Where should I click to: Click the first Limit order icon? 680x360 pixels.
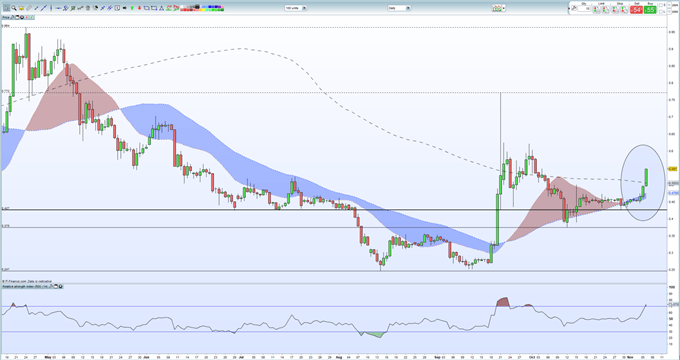(597, 10)
